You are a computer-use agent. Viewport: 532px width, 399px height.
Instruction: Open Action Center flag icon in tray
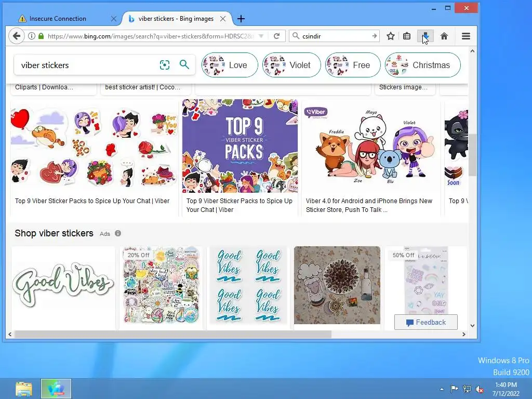point(454,389)
